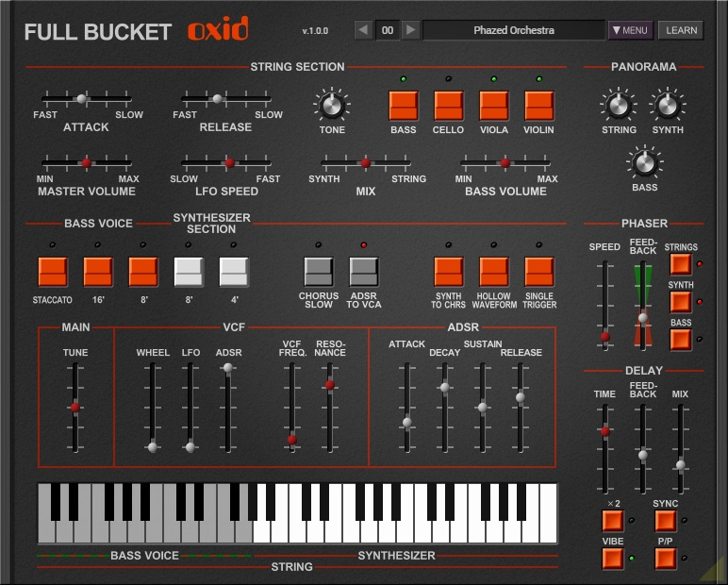Click the next preset right arrow
The image size is (728, 585).
(410, 30)
